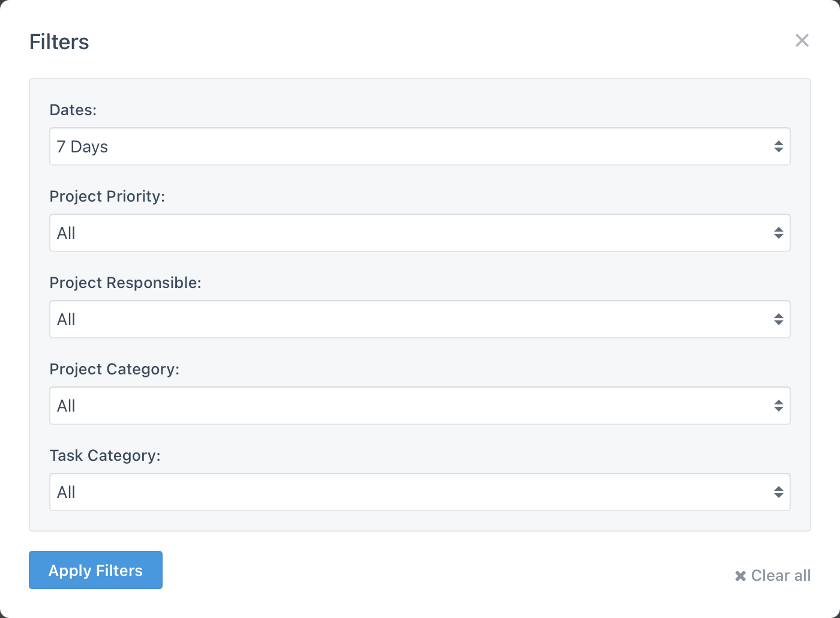Click the stepper arrows on Project Priority selector
This screenshot has width=840, height=618.
(x=778, y=233)
